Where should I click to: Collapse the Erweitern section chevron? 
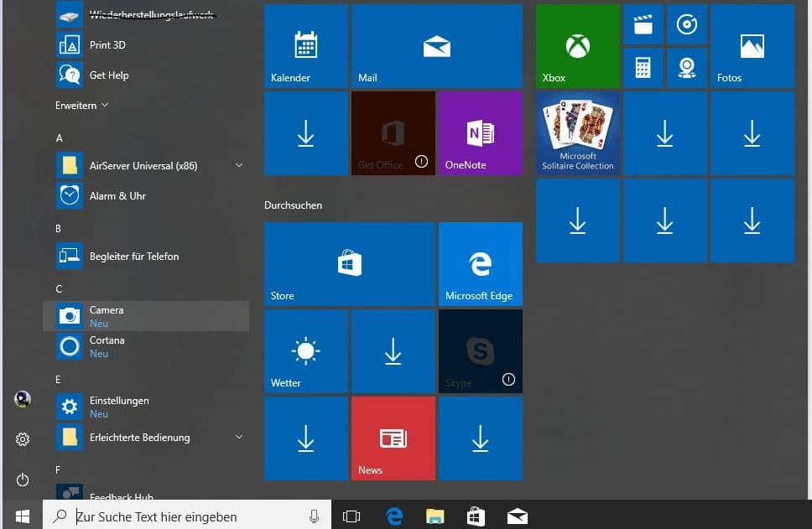point(105,105)
